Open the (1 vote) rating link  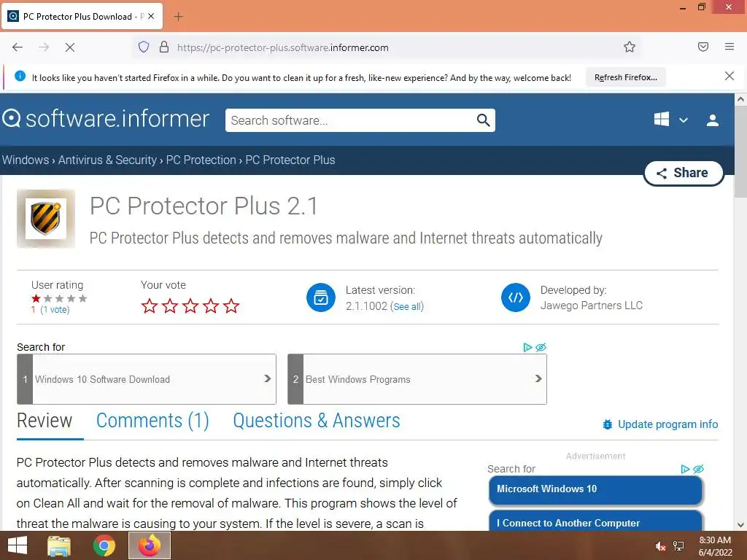point(55,309)
